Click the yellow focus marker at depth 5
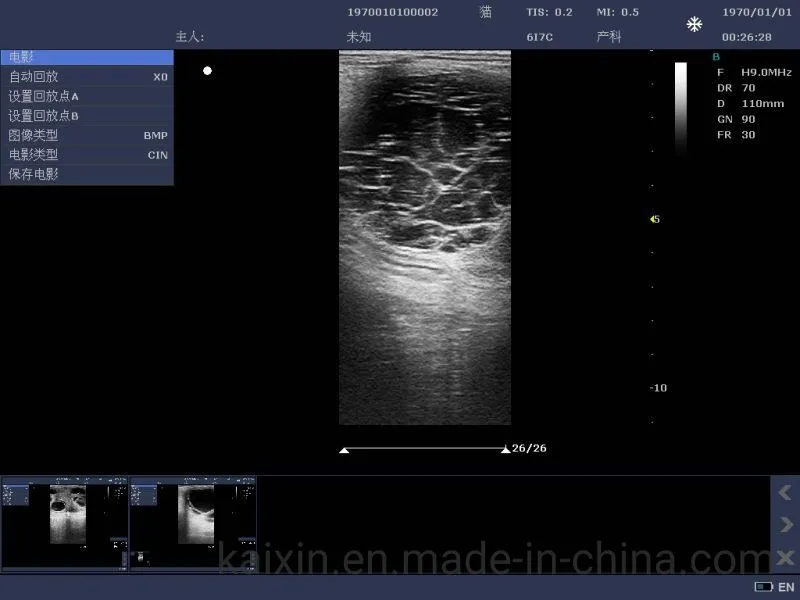 (x=654, y=219)
